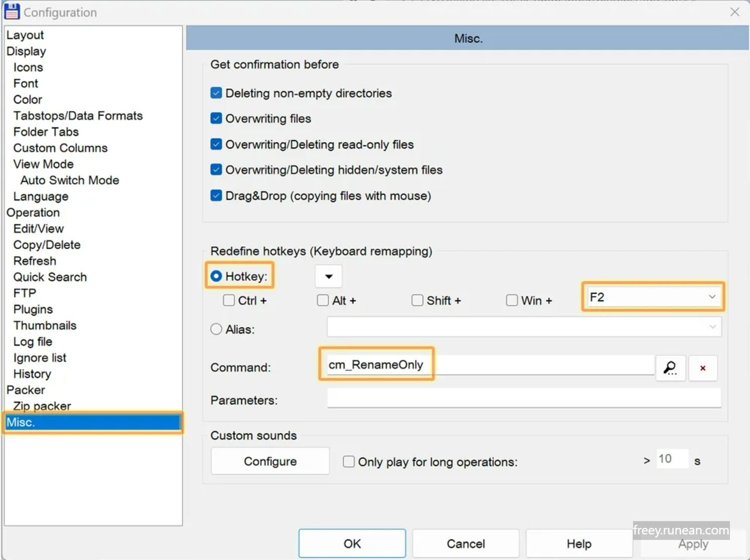Open View Mode settings

(x=43, y=164)
